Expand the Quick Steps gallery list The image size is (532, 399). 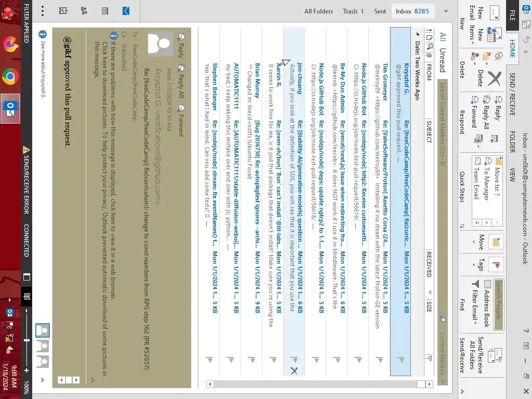(477, 222)
